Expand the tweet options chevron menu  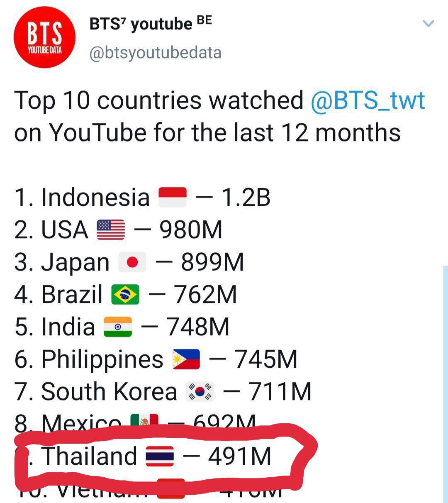pyautogui.click(x=428, y=24)
